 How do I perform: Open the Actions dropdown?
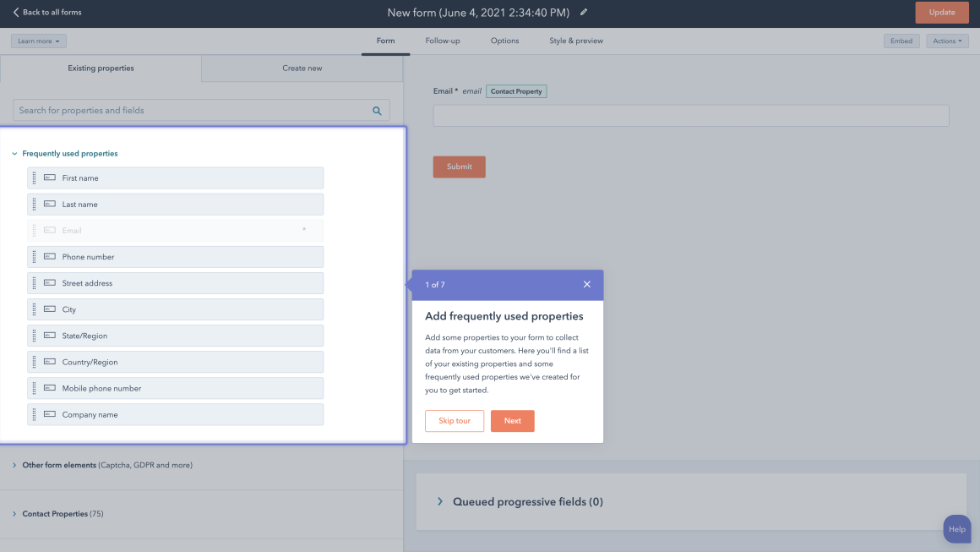click(946, 40)
